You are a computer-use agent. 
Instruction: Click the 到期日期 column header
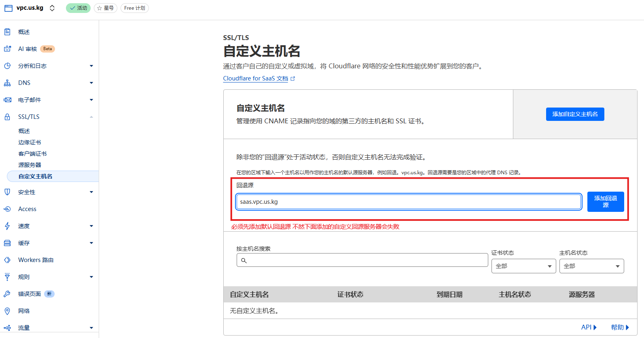point(449,294)
